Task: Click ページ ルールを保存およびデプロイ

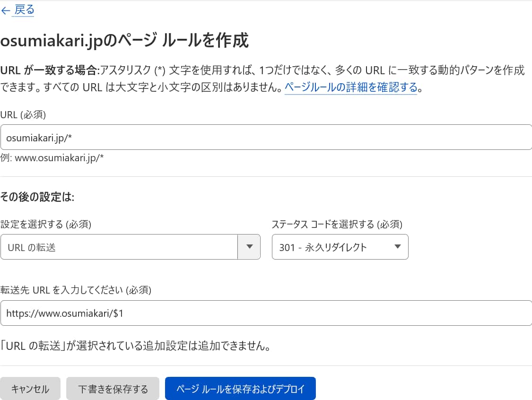Action: click(240, 388)
